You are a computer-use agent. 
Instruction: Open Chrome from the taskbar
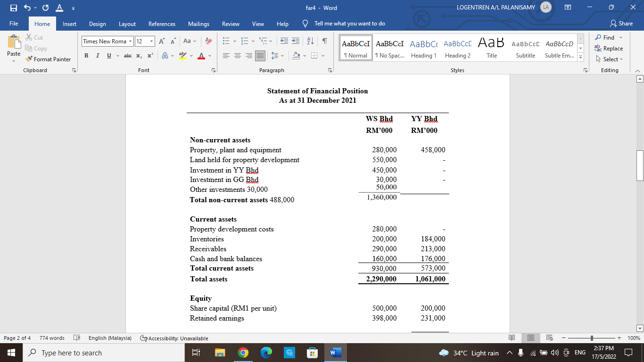tap(243, 353)
